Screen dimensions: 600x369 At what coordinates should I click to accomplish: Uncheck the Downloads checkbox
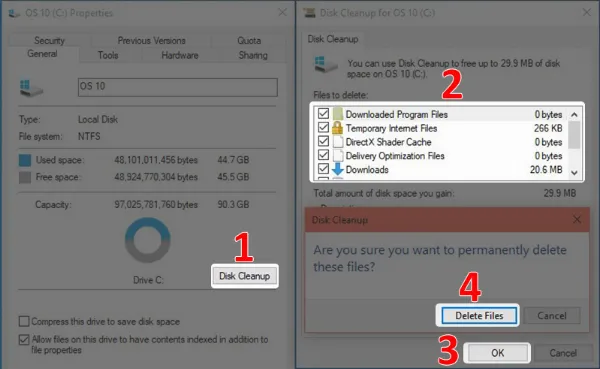pos(323,168)
